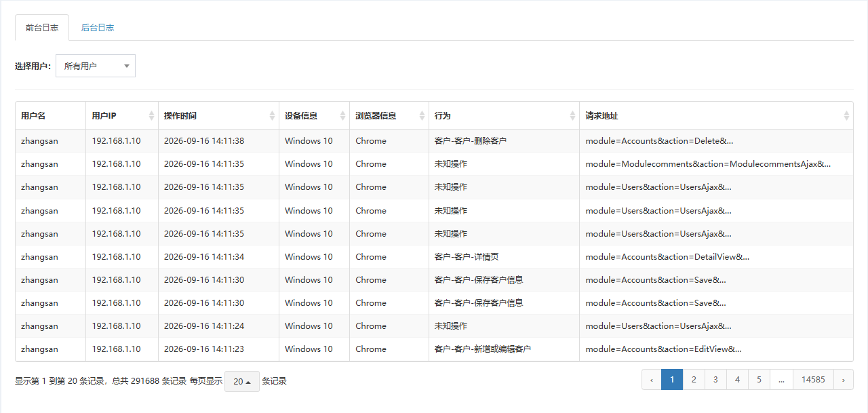The width and height of the screenshot is (868, 413).
Task: Sort by the 用户IP column sort icon
Action: tap(152, 116)
